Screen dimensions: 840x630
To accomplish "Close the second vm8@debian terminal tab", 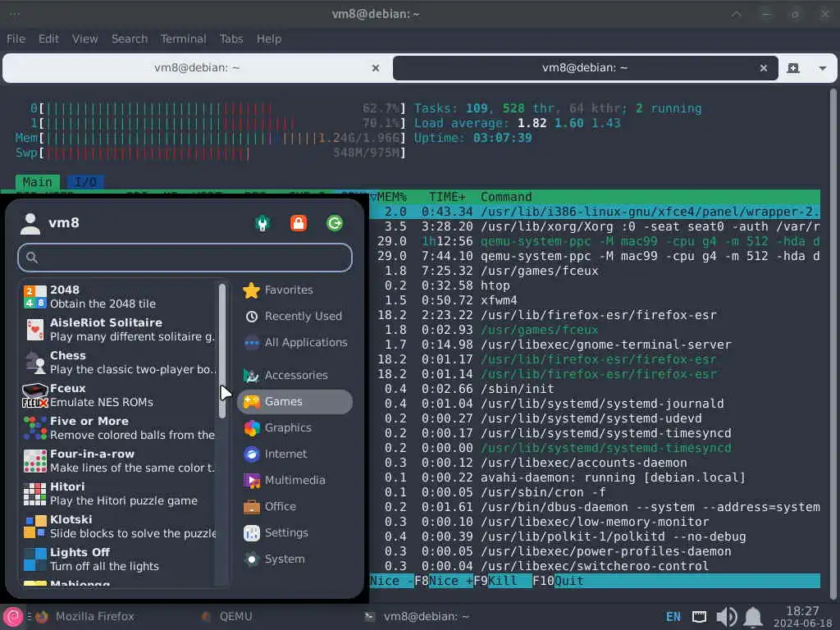I will [764, 68].
